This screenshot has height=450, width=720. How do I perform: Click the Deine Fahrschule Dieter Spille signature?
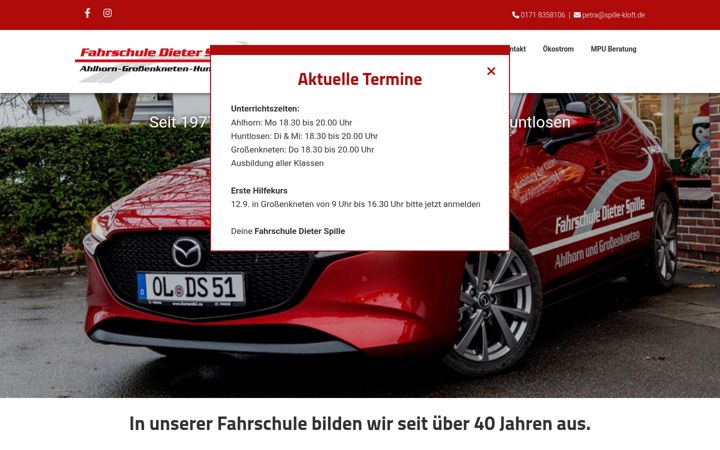(288, 231)
